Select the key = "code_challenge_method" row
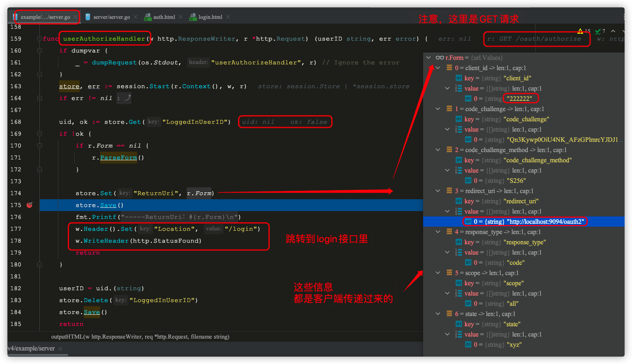Viewport: 632px width, 364px height. (x=524, y=160)
